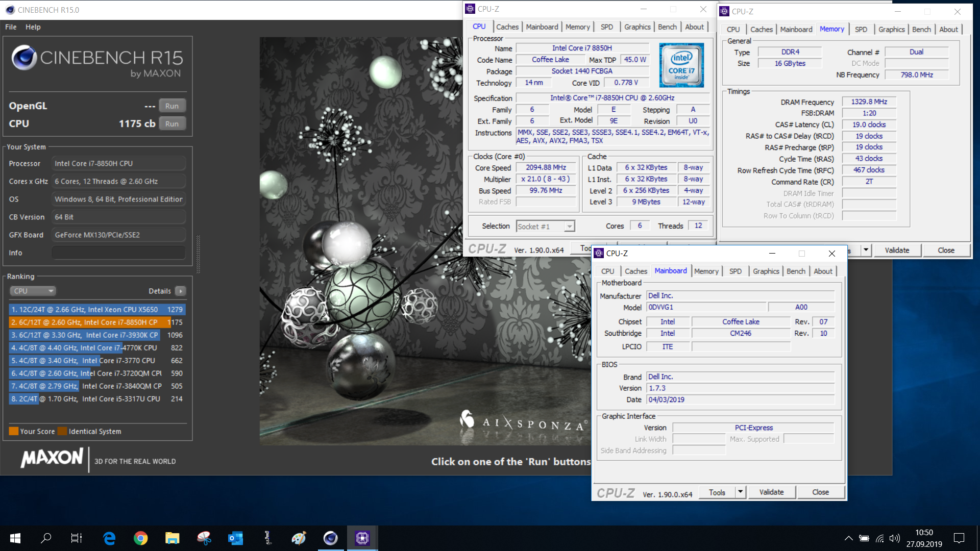Switch to Cinebench taskbar icon
Screen dimensions: 980x551
point(331,538)
